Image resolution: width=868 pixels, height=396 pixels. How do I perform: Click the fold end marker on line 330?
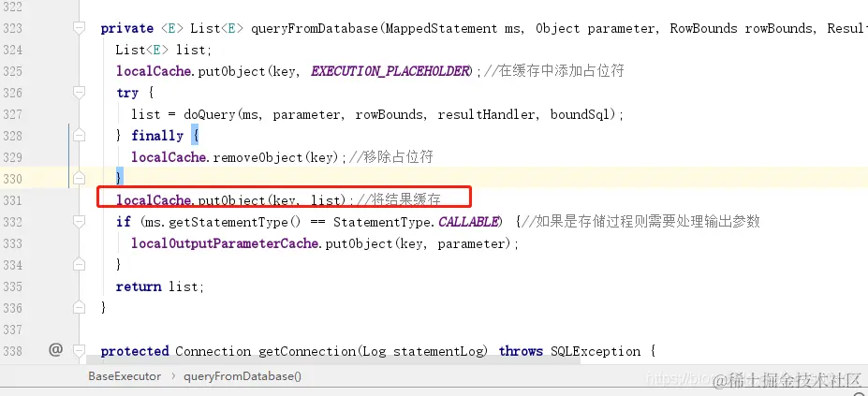click(x=80, y=178)
